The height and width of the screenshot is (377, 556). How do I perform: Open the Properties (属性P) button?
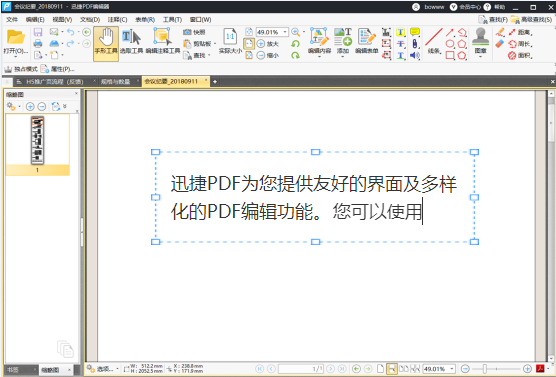[x=57, y=69]
